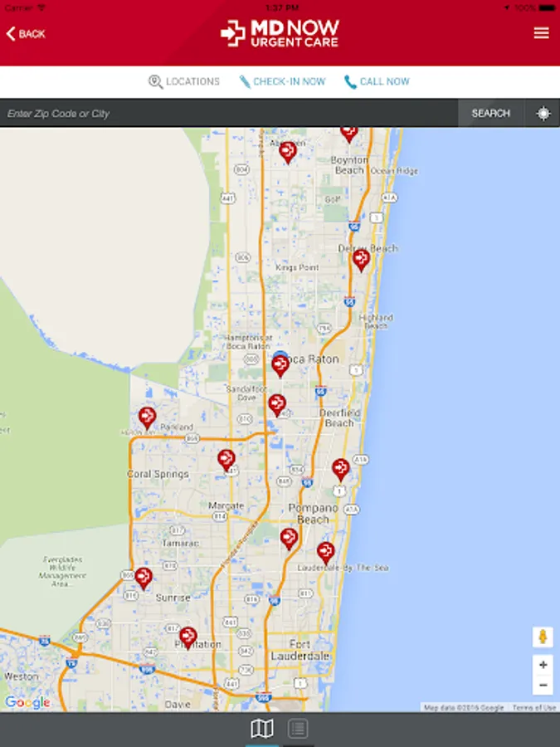The height and width of the screenshot is (747, 560).
Task: Go back using the BACK button
Action: [26, 34]
